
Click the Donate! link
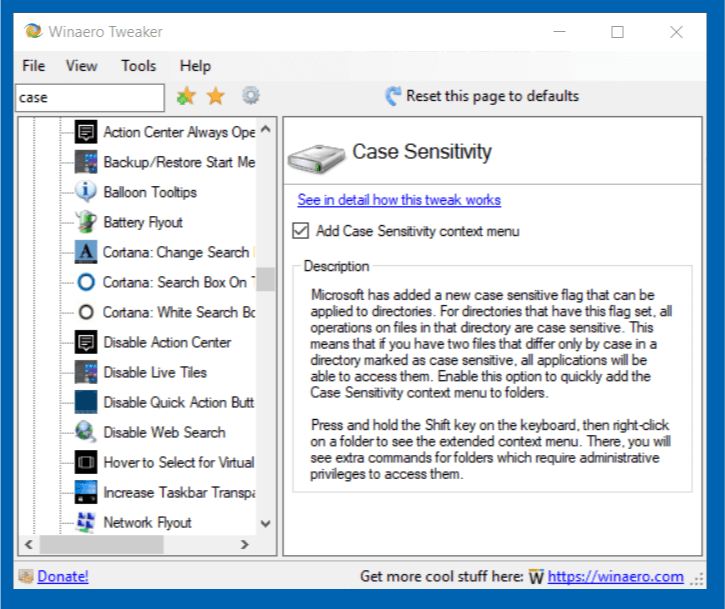pyautogui.click(x=63, y=576)
